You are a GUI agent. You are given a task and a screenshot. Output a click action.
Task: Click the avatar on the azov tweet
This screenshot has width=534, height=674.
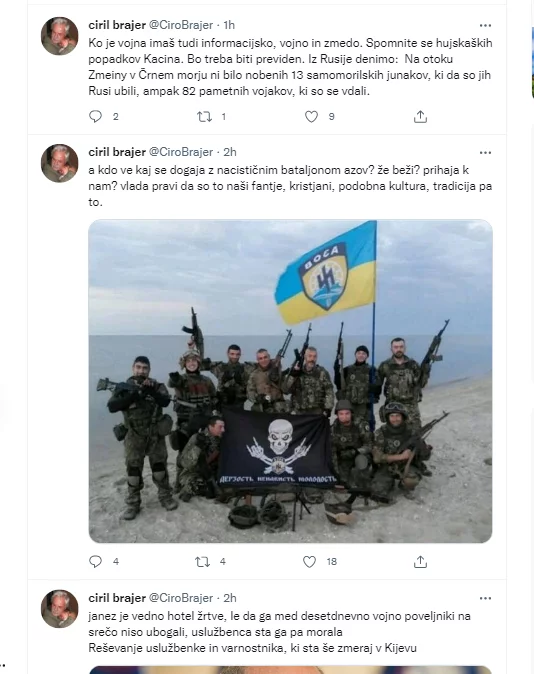point(60,163)
